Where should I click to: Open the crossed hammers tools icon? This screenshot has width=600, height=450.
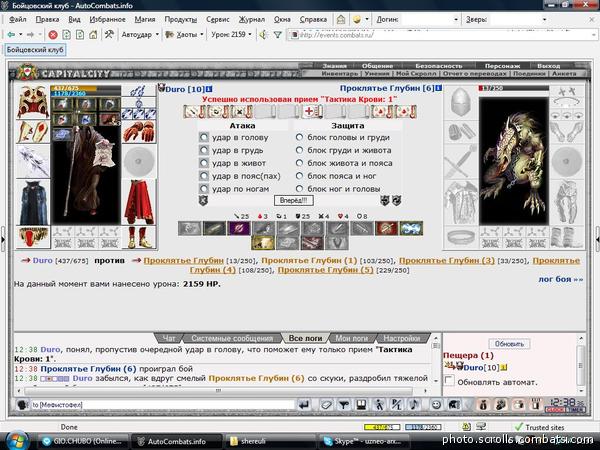click(109, 35)
